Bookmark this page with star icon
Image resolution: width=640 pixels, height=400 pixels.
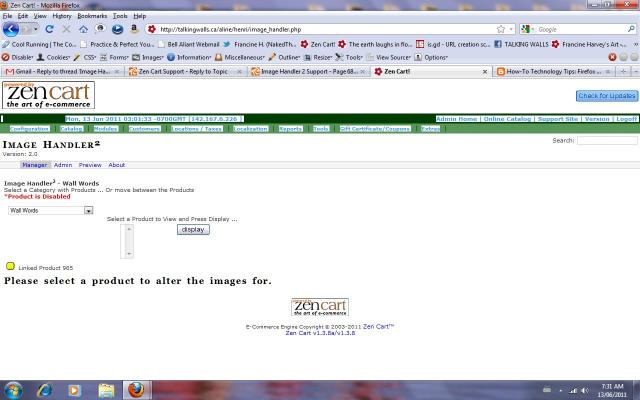[x=501, y=29]
